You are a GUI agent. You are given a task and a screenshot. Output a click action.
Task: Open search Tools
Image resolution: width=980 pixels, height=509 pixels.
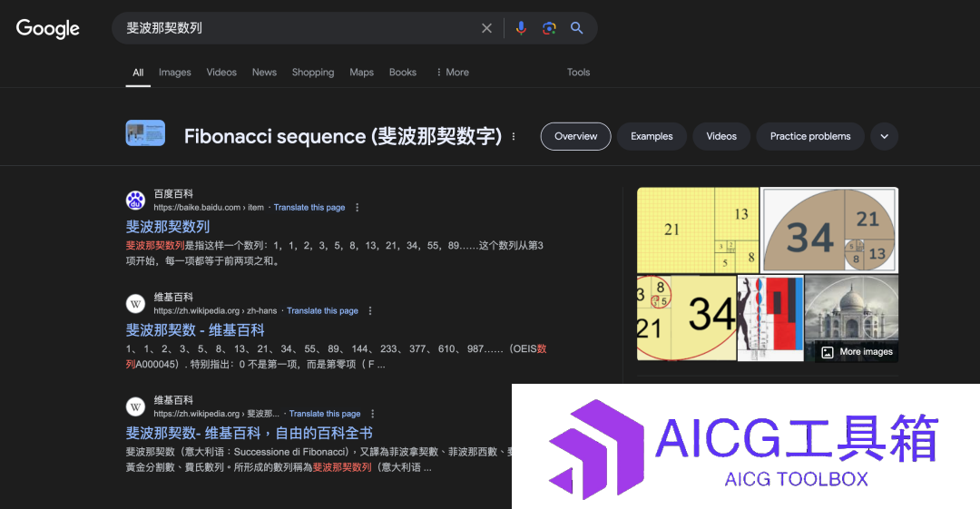[x=578, y=73]
